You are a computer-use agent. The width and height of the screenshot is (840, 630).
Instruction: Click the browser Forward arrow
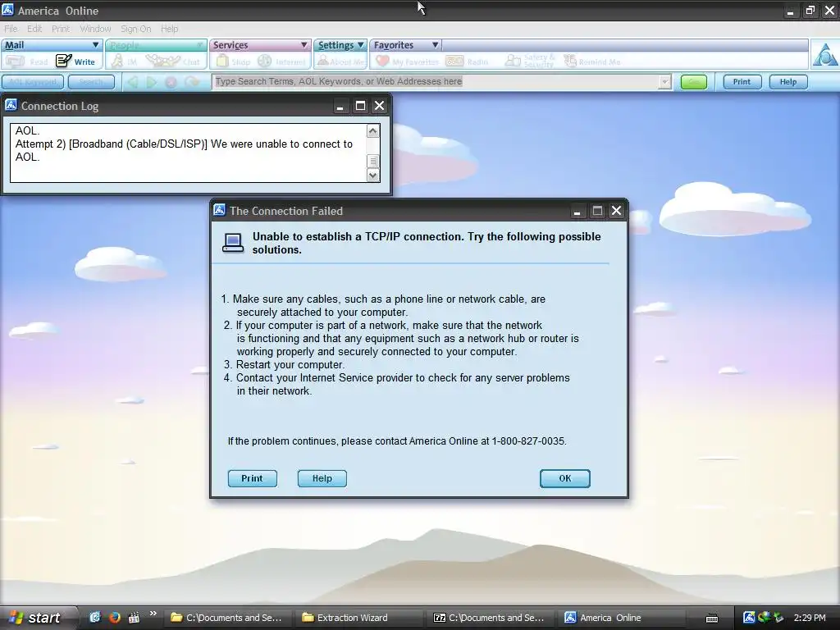click(x=152, y=82)
